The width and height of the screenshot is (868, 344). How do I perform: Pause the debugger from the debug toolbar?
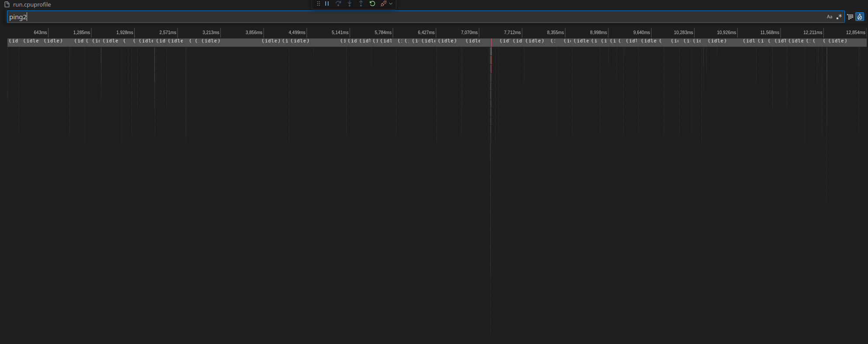(x=327, y=3)
